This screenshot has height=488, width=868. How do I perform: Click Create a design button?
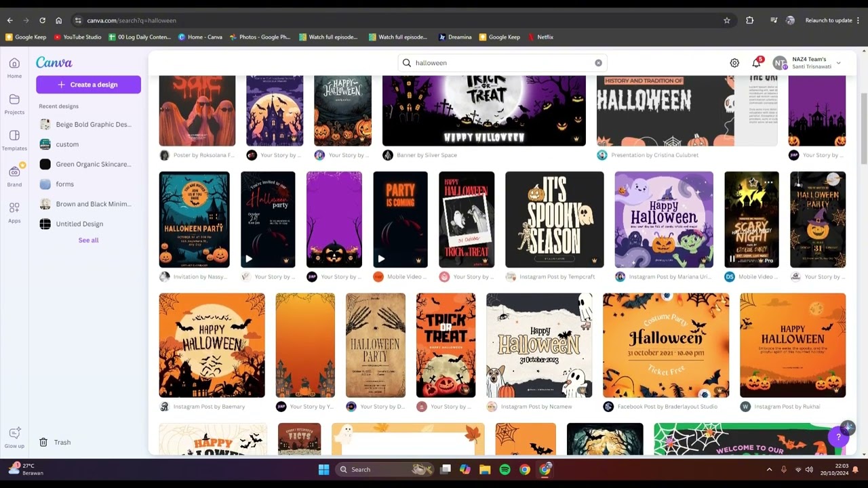[x=88, y=85]
